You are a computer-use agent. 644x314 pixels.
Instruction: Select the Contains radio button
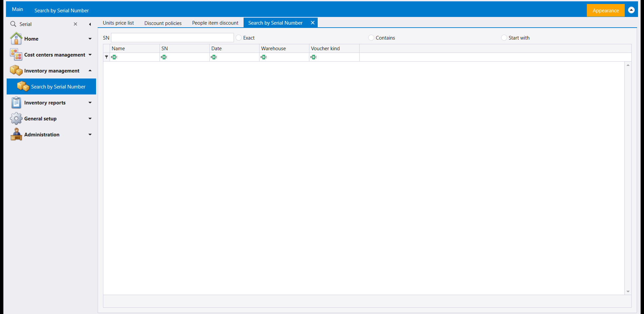(x=371, y=38)
